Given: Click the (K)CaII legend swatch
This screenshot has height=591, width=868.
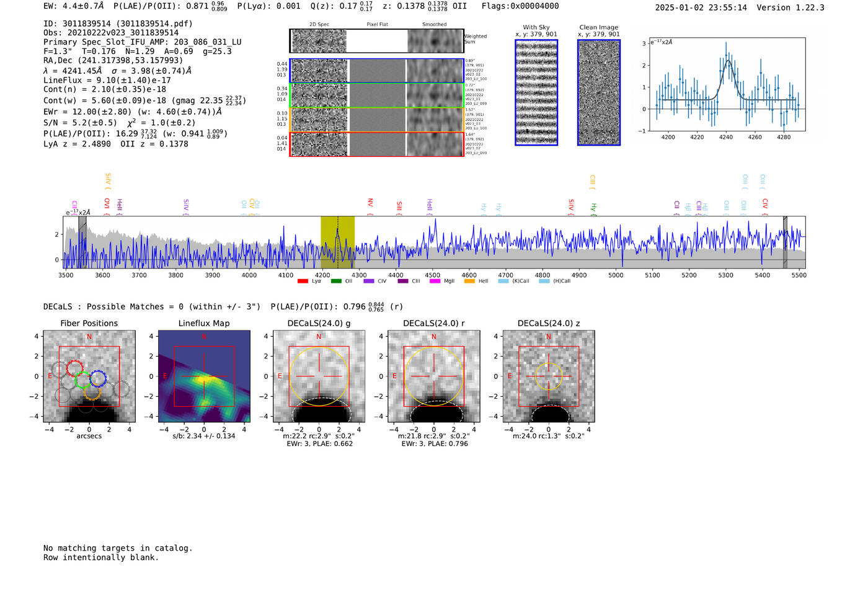Looking at the screenshot, I should point(503,281).
